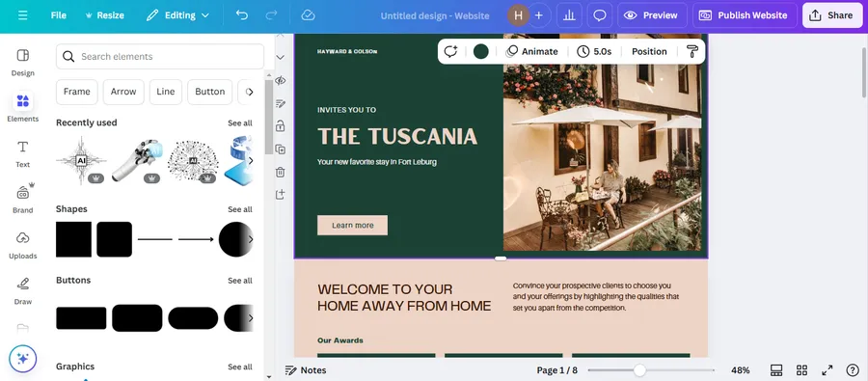868x381 pixels.
Task: Click the Publish Website button
Action: [745, 15]
